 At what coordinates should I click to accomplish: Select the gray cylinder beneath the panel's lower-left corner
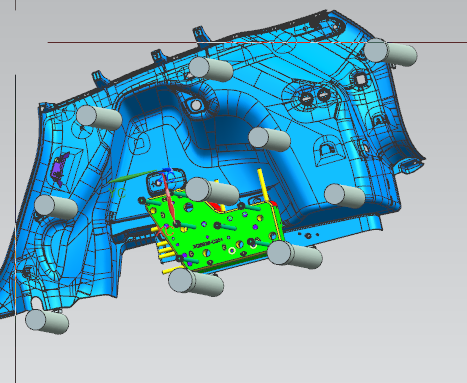tap(47, 321)
